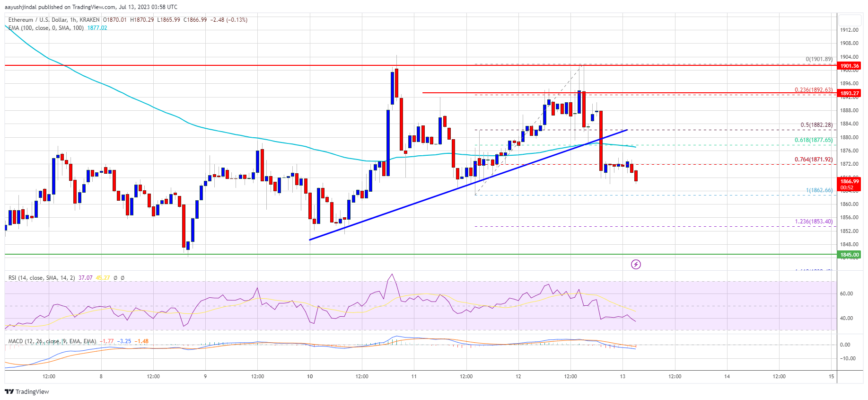Viewport: 868px width, 400px height.
Task: Click the RSI value 37.07
Action: coord(85,278)
